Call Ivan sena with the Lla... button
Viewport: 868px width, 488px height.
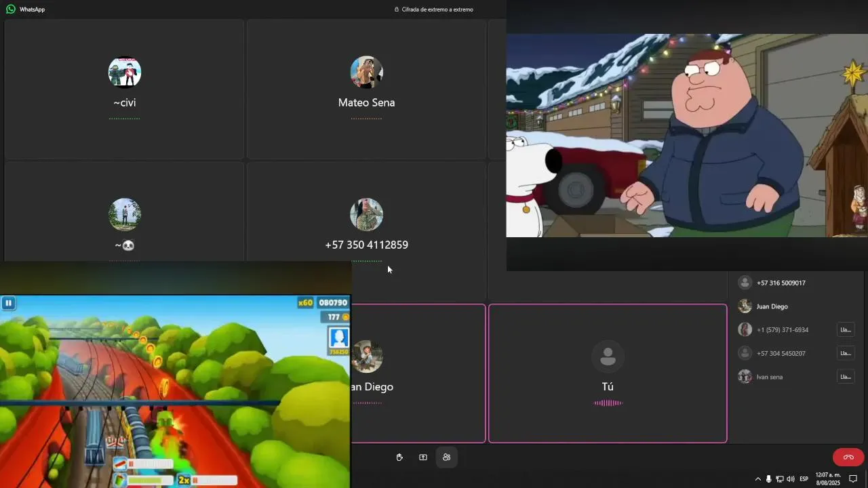846,377
